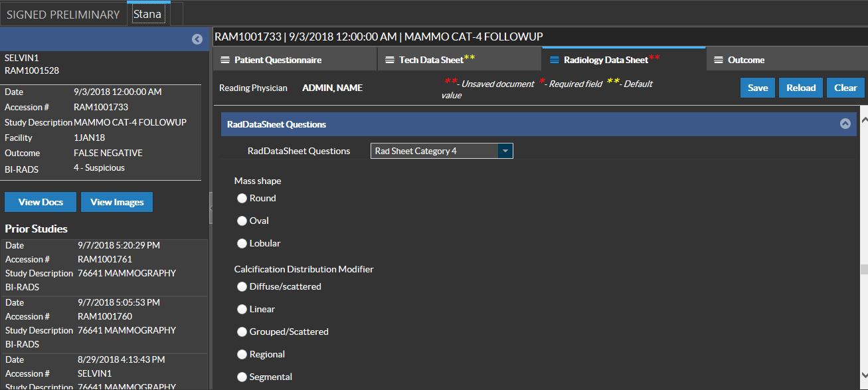Click the sidebar splitter handle

[211, 209]
